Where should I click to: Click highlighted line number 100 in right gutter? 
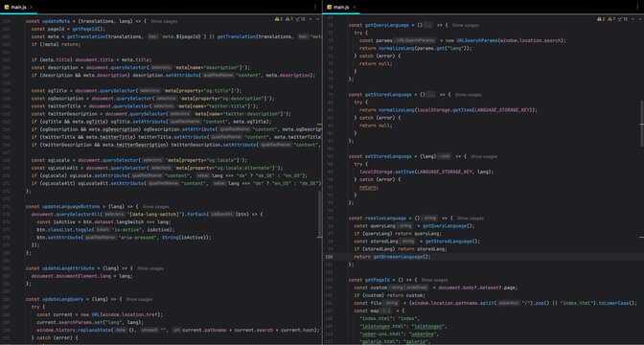pyautogui.click(x=329, y=257)
